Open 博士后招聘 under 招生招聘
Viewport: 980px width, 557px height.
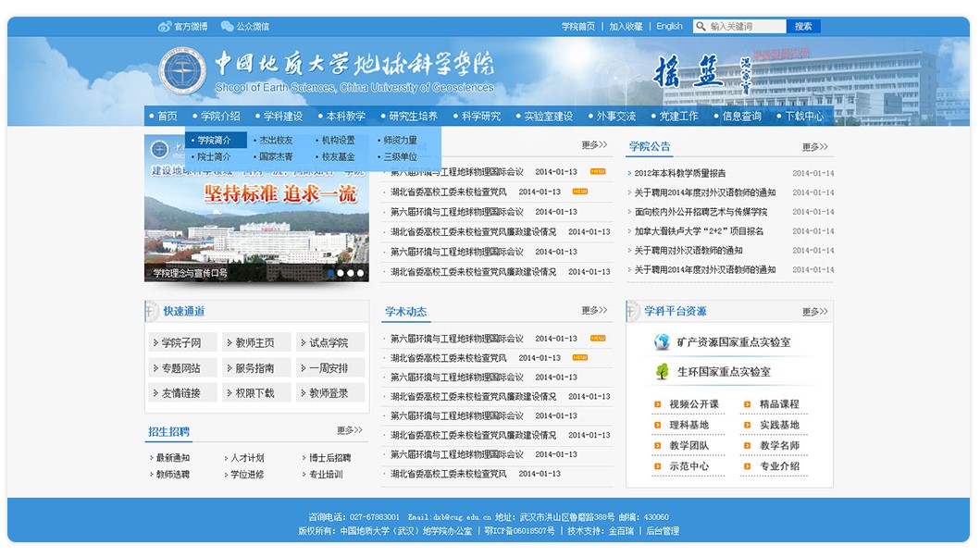(x=330, y=458)
